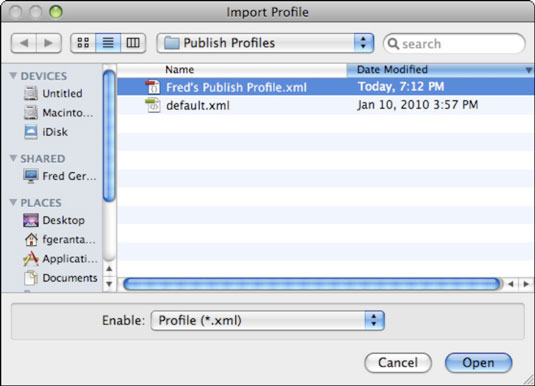Collapse the PLACES section
The image size is (535, 386).
click(x=13, y=202)
